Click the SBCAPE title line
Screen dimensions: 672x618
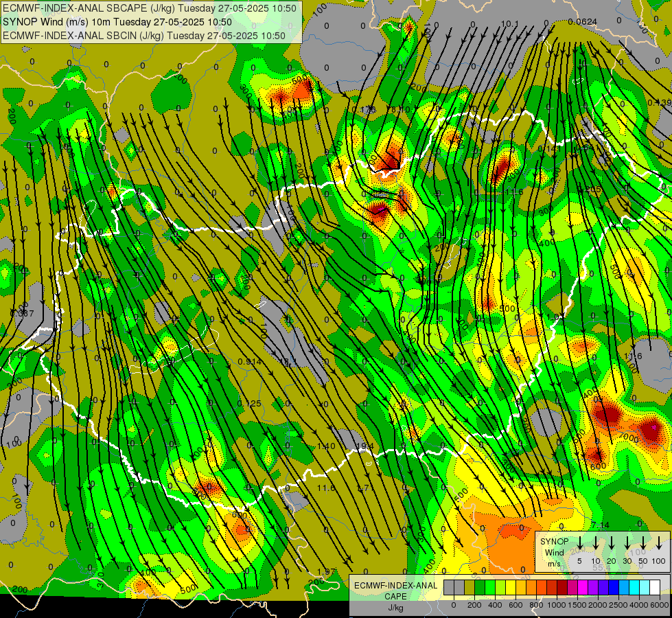pyautogui.click(x=150, y=8)
